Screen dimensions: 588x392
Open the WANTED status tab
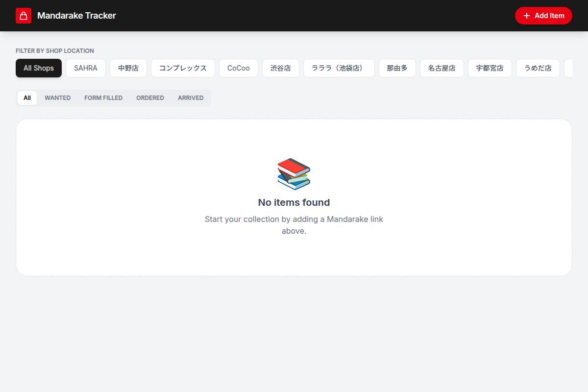point(58,98)
